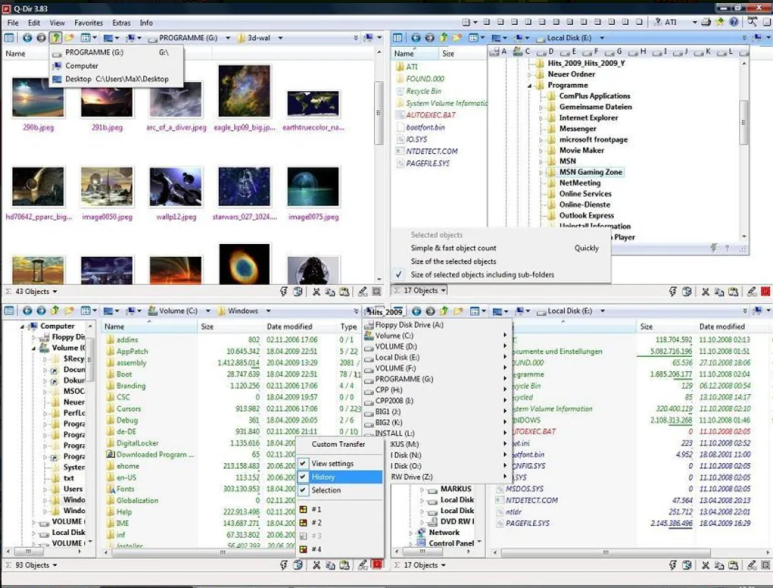Click the Up folder icon in the bottom-left pane
Viewport: 773px width, 588px height.
[x=55, y=311]
